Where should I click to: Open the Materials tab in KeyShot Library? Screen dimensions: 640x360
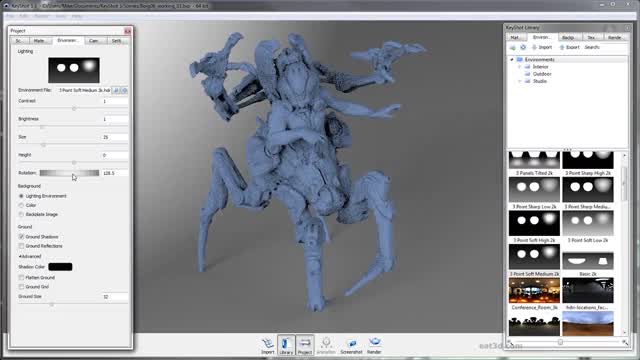pos(515,38)
